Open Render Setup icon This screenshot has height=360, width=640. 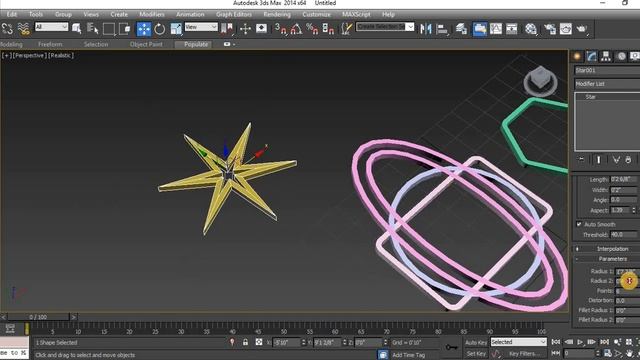(x=550, y=29)
